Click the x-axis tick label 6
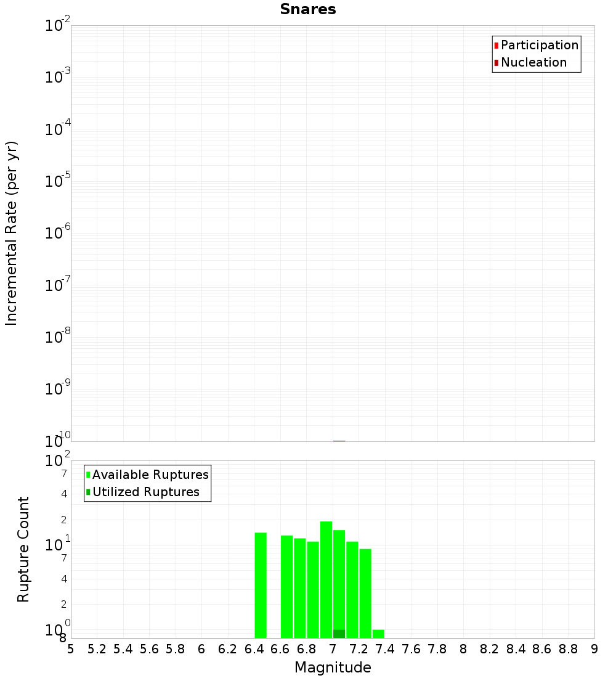Image resolution: width=616 pixels, height=678 pixels. click(201, 649)
